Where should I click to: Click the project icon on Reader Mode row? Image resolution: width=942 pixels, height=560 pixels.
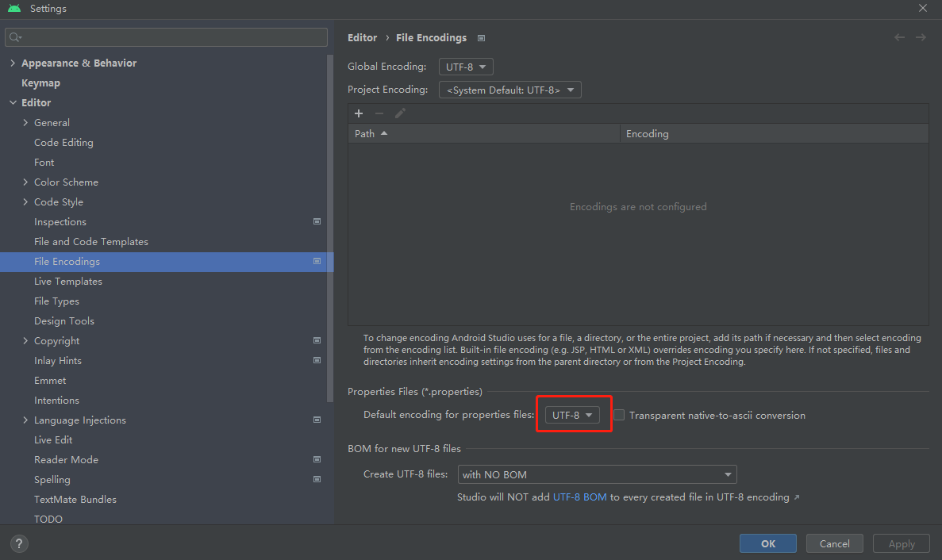(x=317, y=459)
